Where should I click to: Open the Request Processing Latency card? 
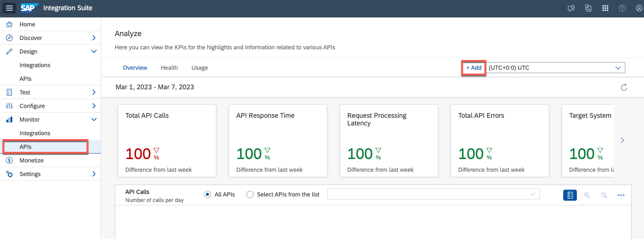click(389, 141)
